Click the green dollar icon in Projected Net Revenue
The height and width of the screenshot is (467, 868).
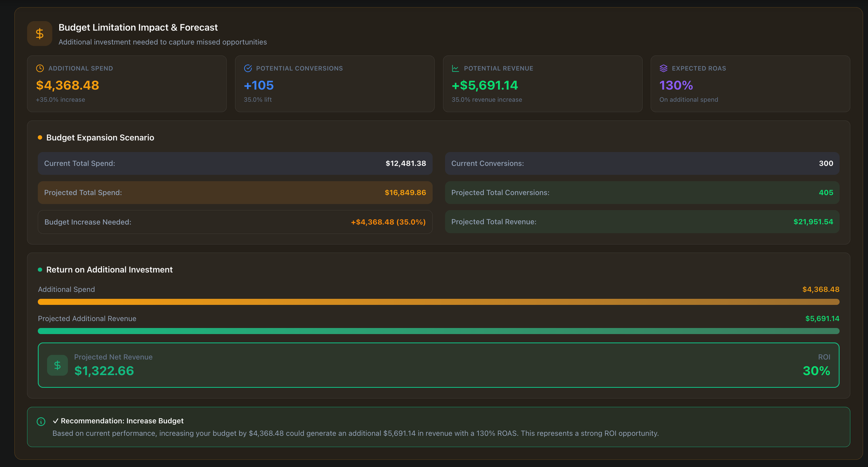coord(57,365)
